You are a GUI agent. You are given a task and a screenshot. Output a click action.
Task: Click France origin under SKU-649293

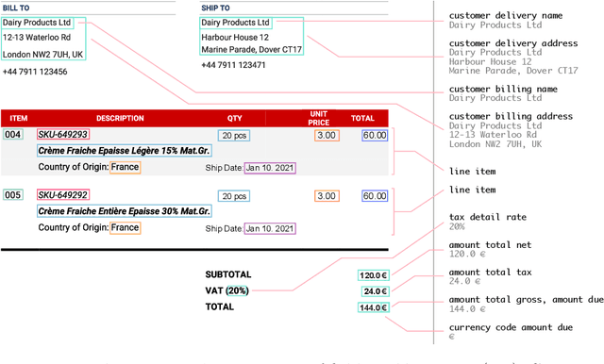coord(126,167)
